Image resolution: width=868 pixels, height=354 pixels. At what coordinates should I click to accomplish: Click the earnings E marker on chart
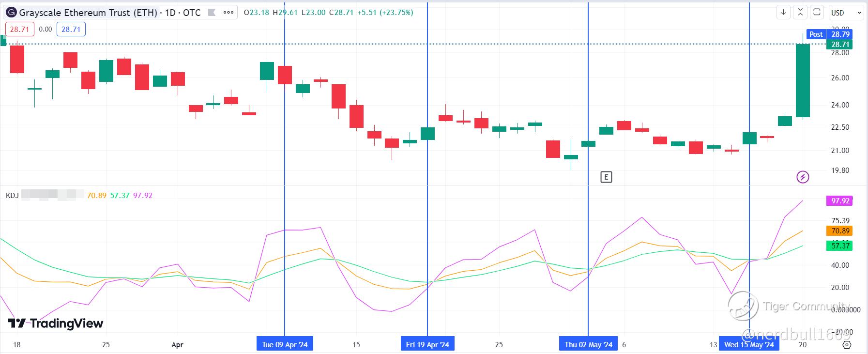tap(606, 177)
